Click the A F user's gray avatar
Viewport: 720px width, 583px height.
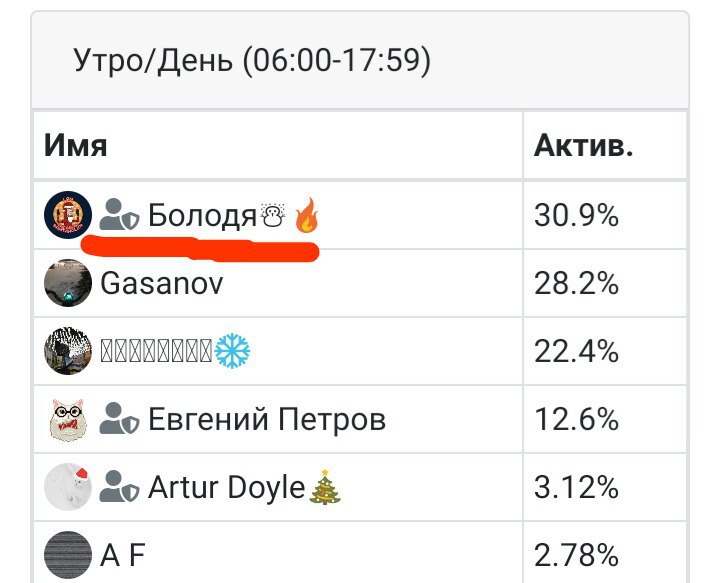68,554
